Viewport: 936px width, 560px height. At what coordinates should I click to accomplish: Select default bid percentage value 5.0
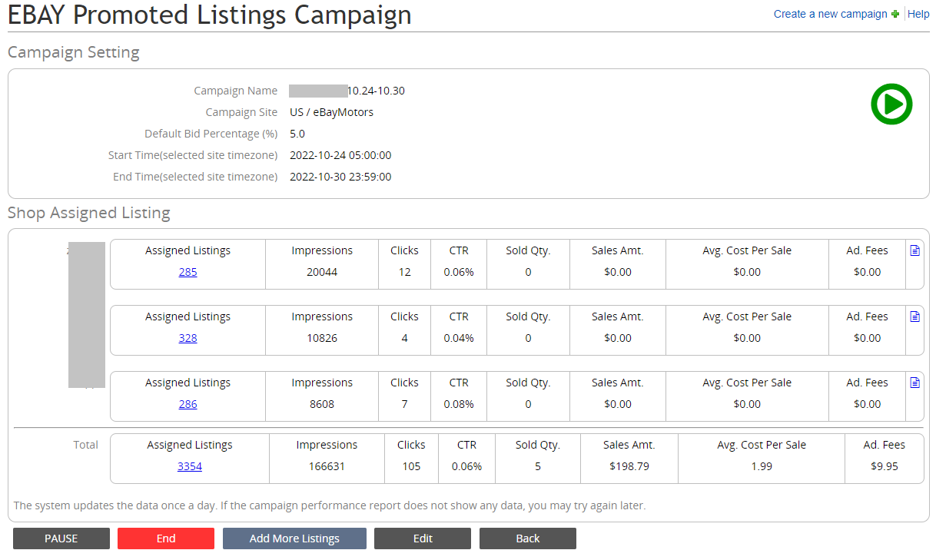(297, 134)
